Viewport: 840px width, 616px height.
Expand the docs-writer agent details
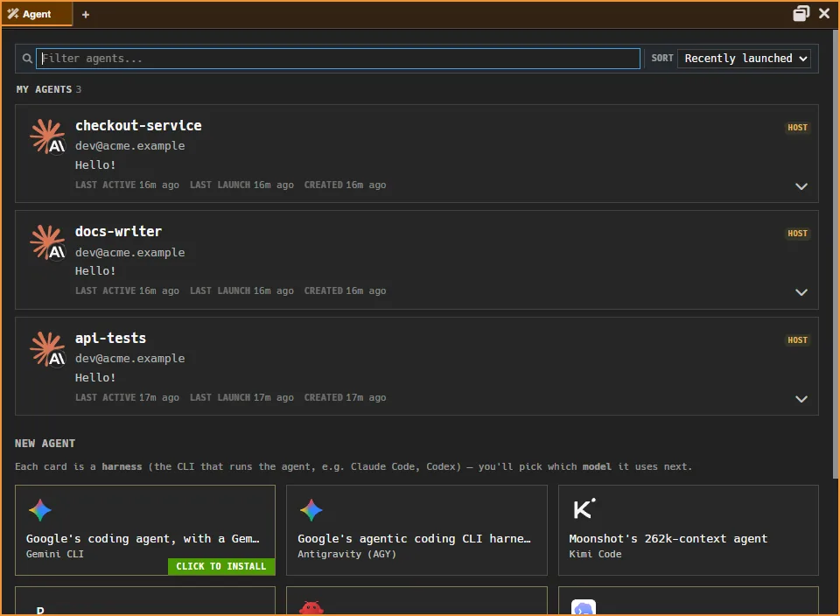[801, 292]
